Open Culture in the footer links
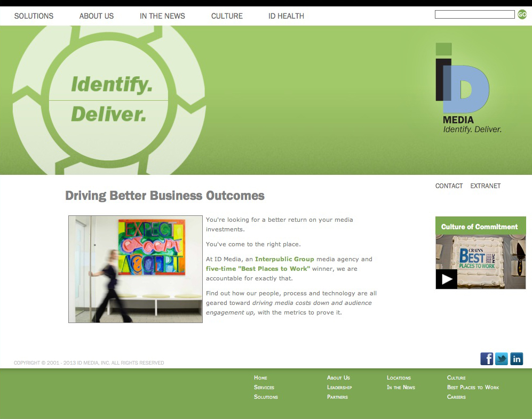The height and width of the screenshot is (419, 532). (456, 377)
